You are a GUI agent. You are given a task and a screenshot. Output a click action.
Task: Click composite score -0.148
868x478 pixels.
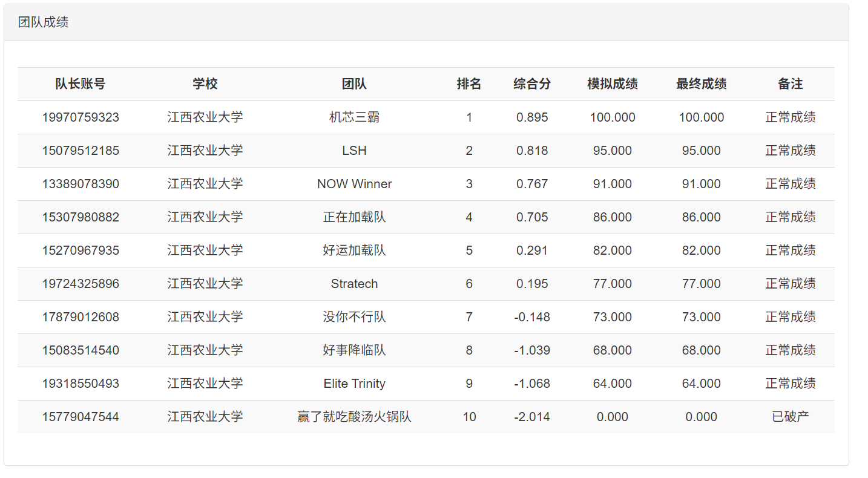coord(532,317)
